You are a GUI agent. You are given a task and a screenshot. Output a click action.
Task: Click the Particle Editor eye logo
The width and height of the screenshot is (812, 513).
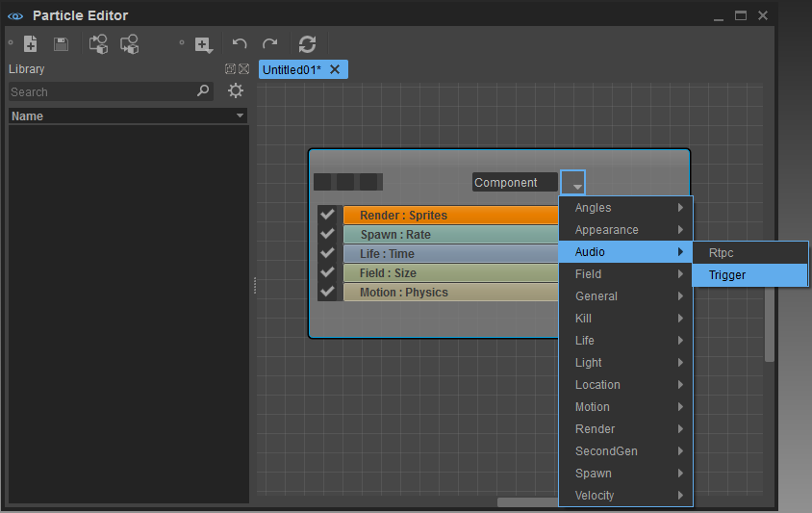click(x=15, y=16)
